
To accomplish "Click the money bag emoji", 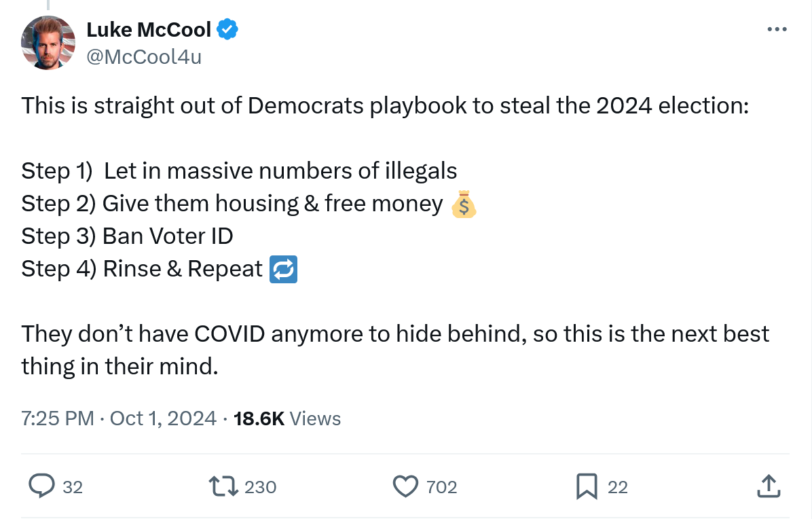I will click(x=464, y=204).
